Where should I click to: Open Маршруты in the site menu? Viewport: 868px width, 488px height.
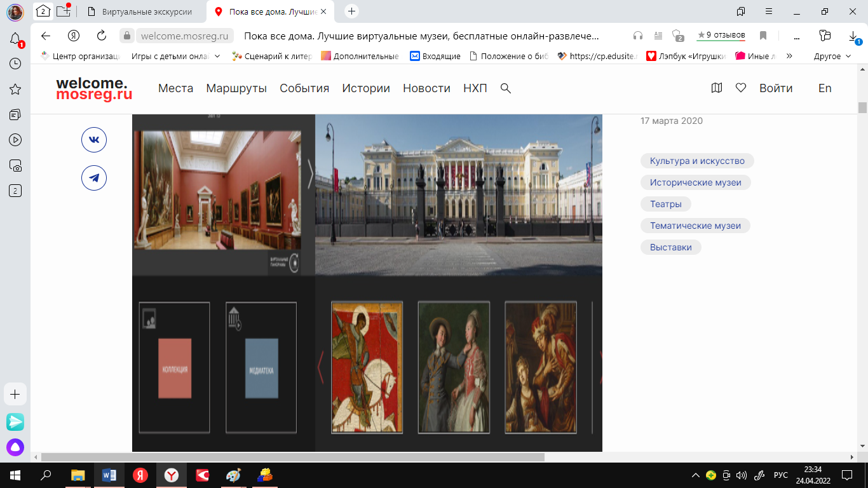[x=236, y=88]
